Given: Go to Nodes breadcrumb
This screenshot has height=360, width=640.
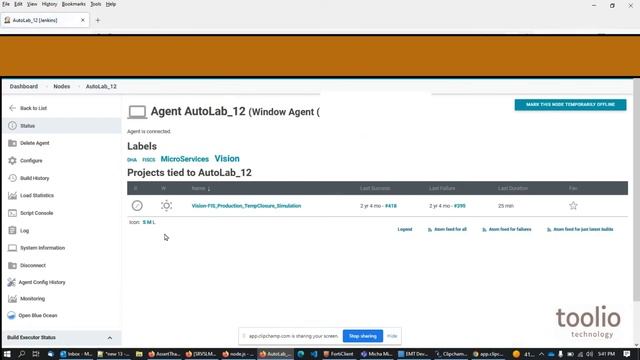Looking at the screenshot, I should point(62,87).
